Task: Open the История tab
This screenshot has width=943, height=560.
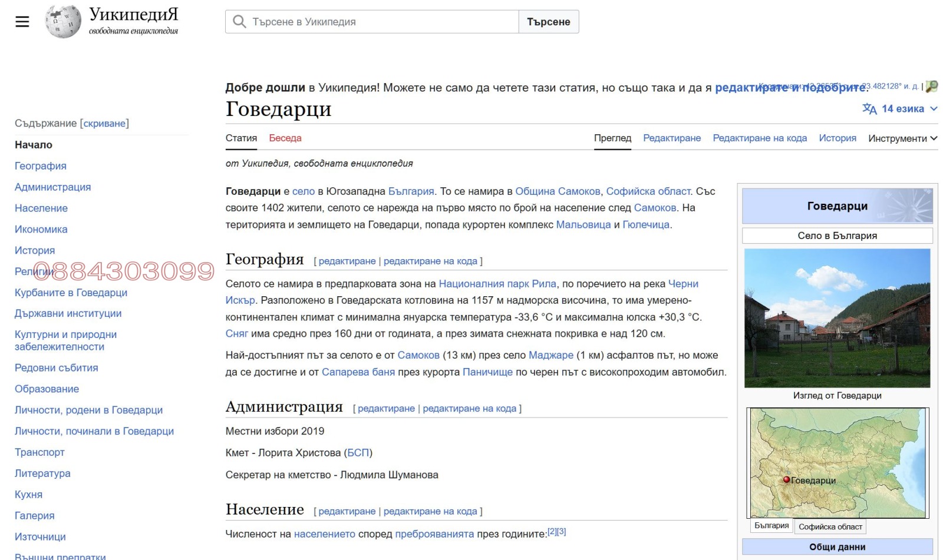Action: pos(837,138)
